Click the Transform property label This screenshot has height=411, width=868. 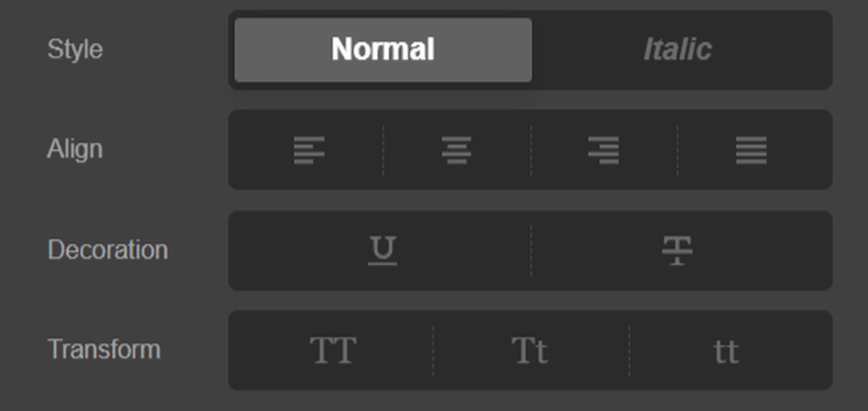click(x=104, y=350)
